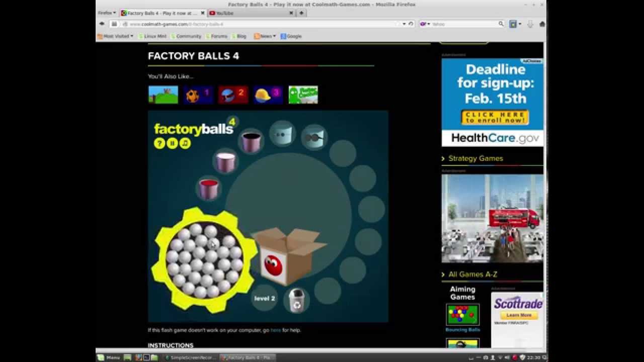
Task: Open the downloads arrow icon
Action: pos(530,24)
